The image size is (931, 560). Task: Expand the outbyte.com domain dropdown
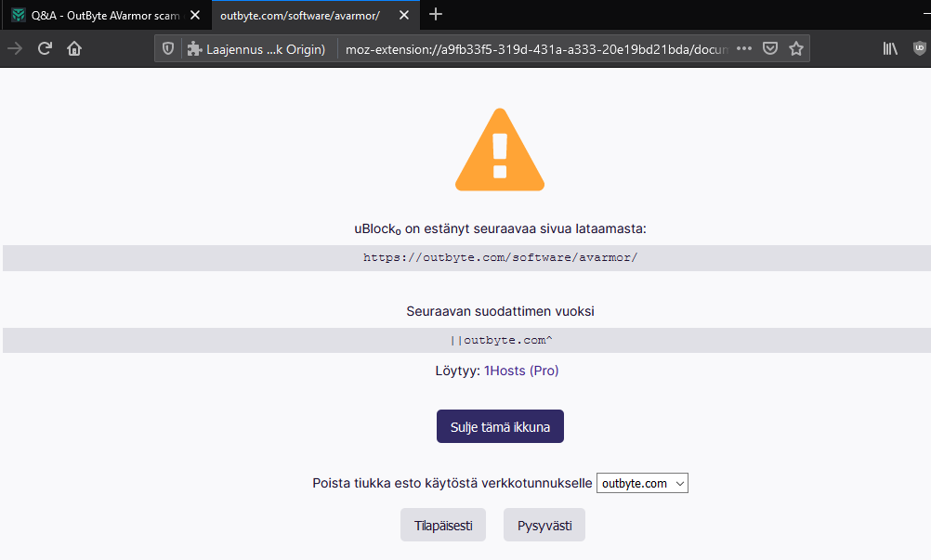[x=642, y=483]
